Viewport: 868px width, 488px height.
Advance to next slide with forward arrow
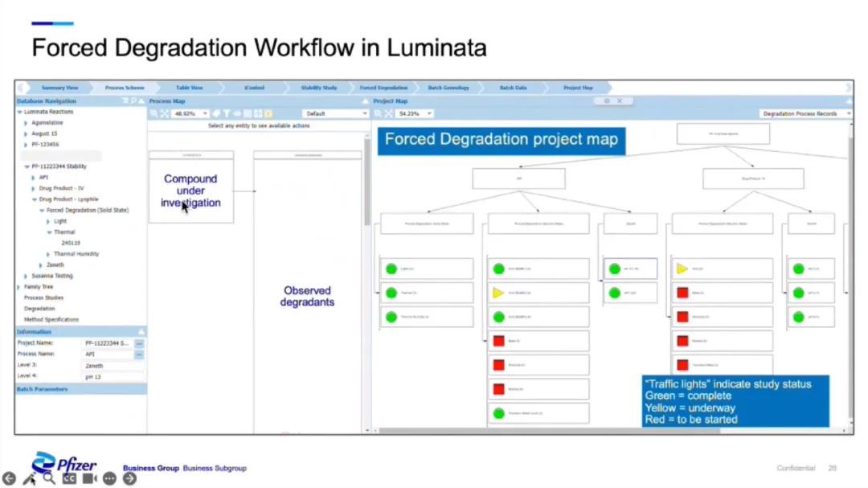pyautogui.click(x=129, y=478)
